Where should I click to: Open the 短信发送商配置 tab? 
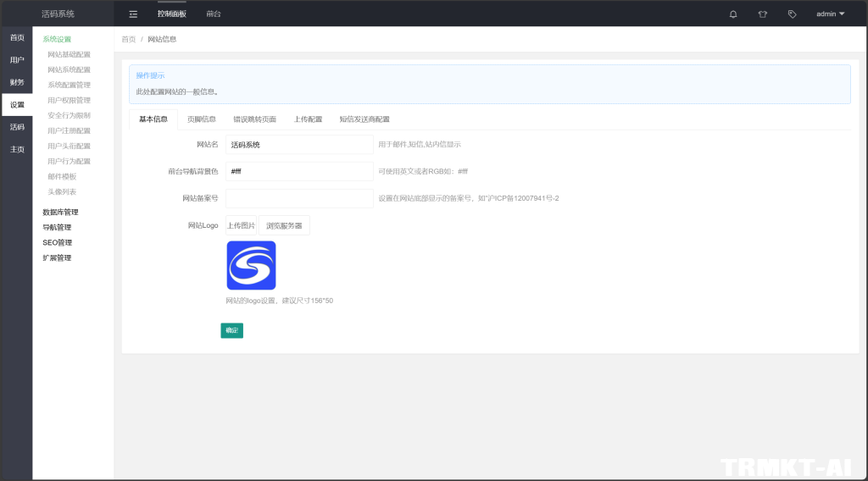coord(364,119)
